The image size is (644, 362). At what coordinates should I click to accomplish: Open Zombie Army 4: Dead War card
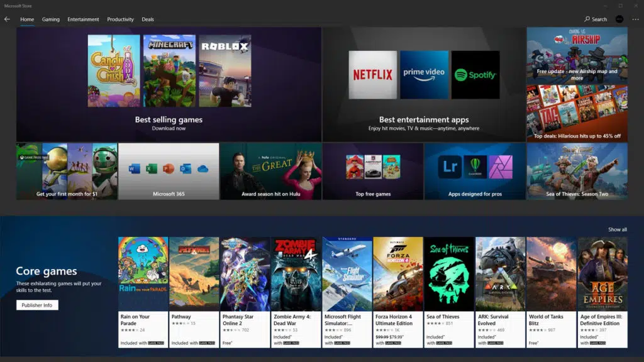pyautogui.click(x=296, y=292)
